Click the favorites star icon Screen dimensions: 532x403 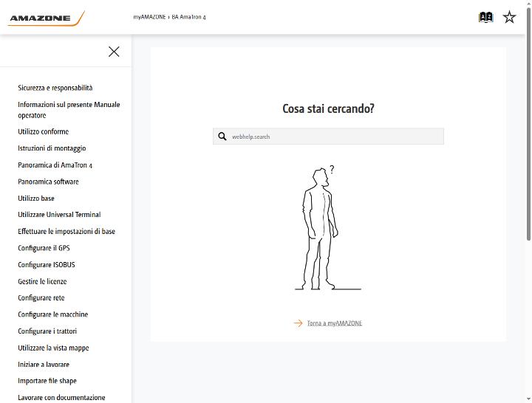tap(509, 17)
